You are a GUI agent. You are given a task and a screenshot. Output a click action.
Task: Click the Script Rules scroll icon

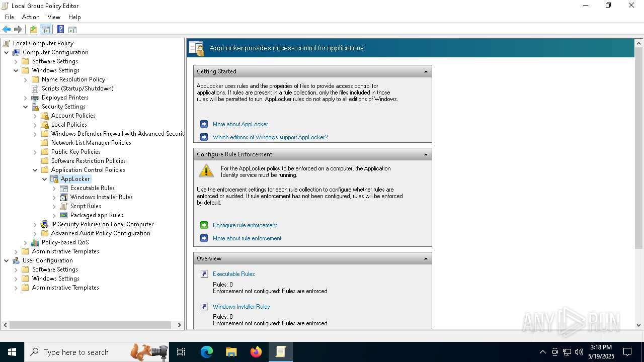(x=63, y=206)
